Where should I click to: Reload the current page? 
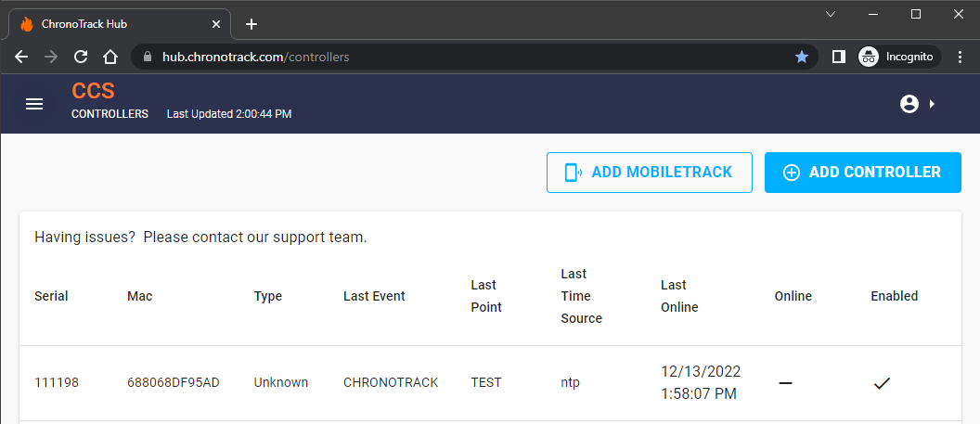click(x=81, y=57)
